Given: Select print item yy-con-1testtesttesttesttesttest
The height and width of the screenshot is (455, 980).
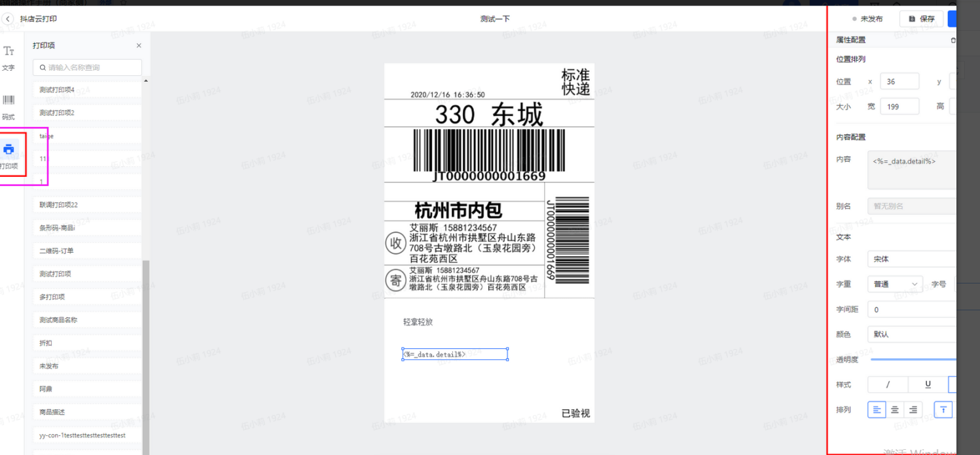Looking at the screenshot, I should 87,435.
